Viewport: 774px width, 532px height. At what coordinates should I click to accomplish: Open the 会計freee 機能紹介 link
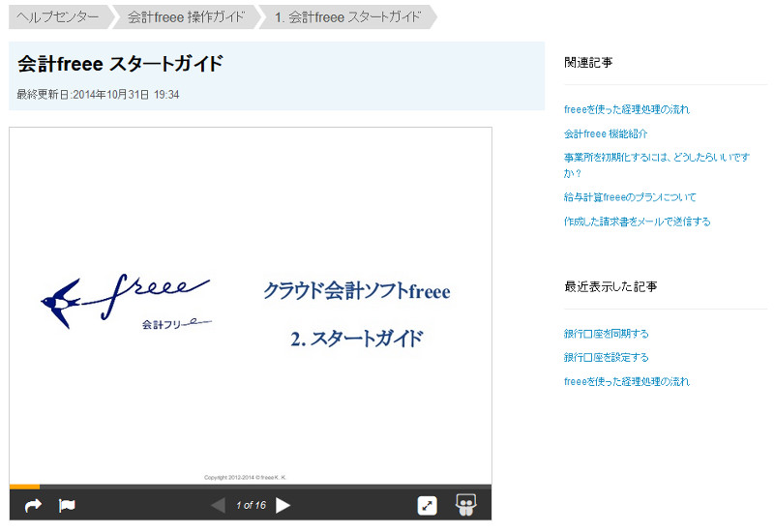tap(606, 133)
